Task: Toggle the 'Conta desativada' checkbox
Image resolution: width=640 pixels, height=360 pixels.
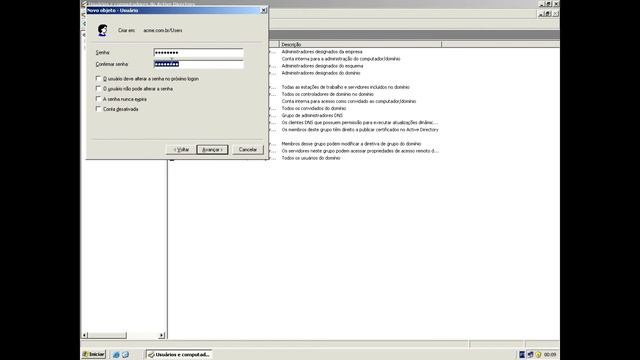Action: pyautogui.click(x=98, y=109)
